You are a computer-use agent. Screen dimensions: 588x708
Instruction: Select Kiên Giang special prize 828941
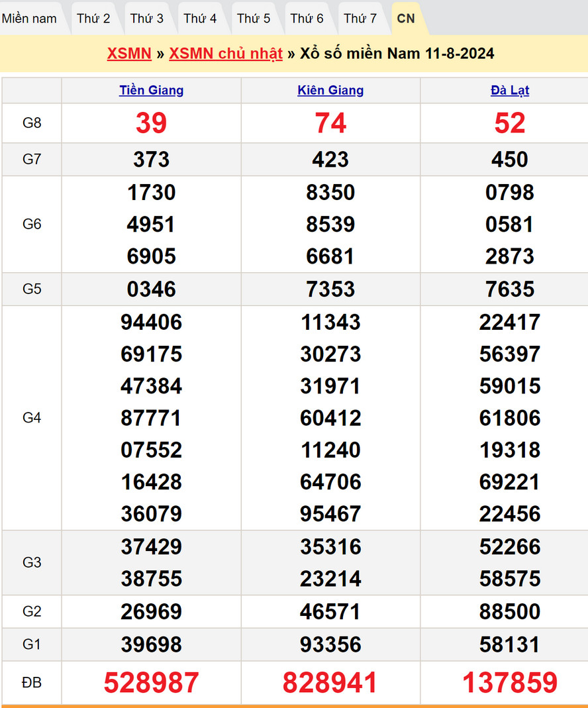click(x=330, y=683)
